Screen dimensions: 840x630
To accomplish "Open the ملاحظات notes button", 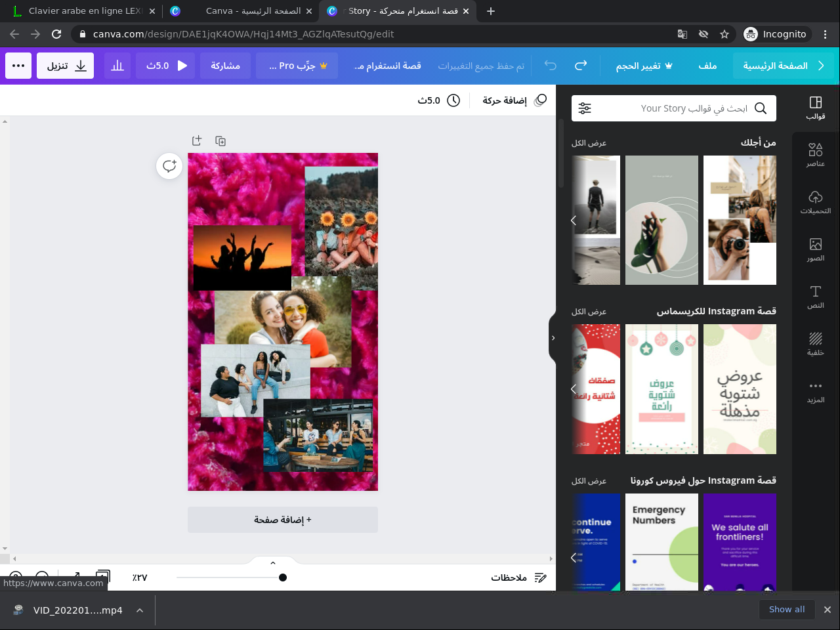I will pyautogui.click(x=518, y=577).
